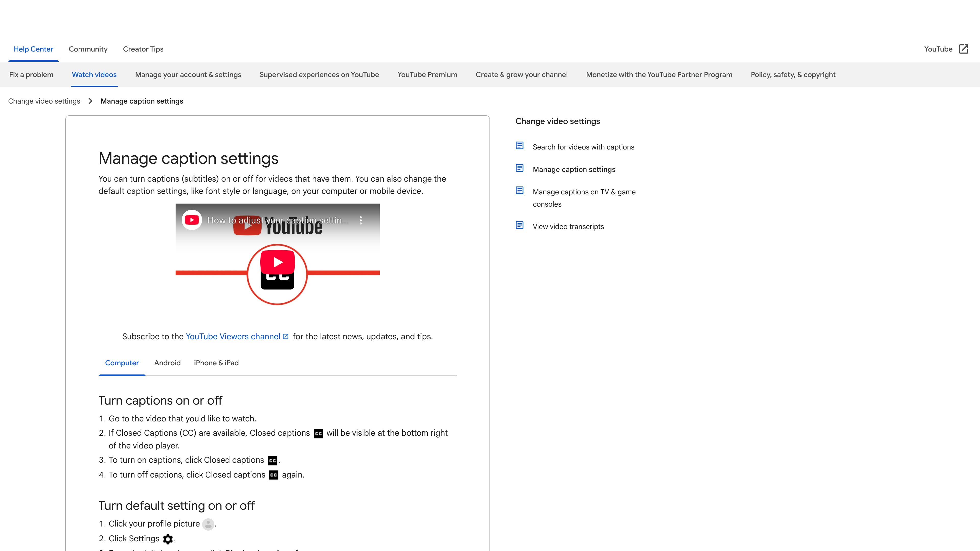Go to Change video settings breadcrumb
980x551 pixels.
point(44,101)
